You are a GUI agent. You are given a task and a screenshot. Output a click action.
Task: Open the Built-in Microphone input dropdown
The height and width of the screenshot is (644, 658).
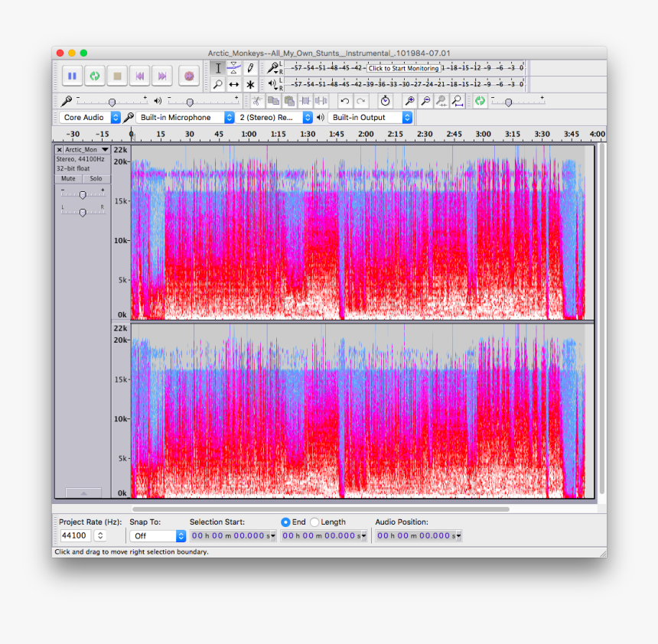184,117
